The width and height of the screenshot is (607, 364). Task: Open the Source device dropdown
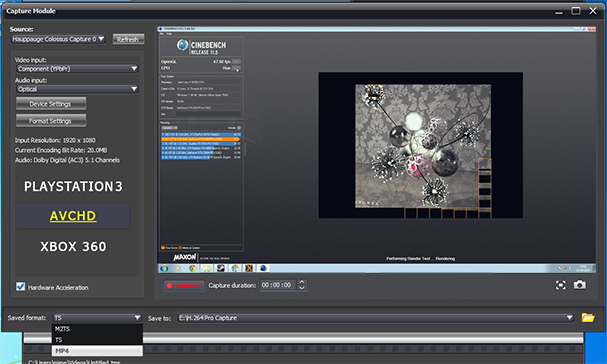pyautogui.click(x=58, y=39)
